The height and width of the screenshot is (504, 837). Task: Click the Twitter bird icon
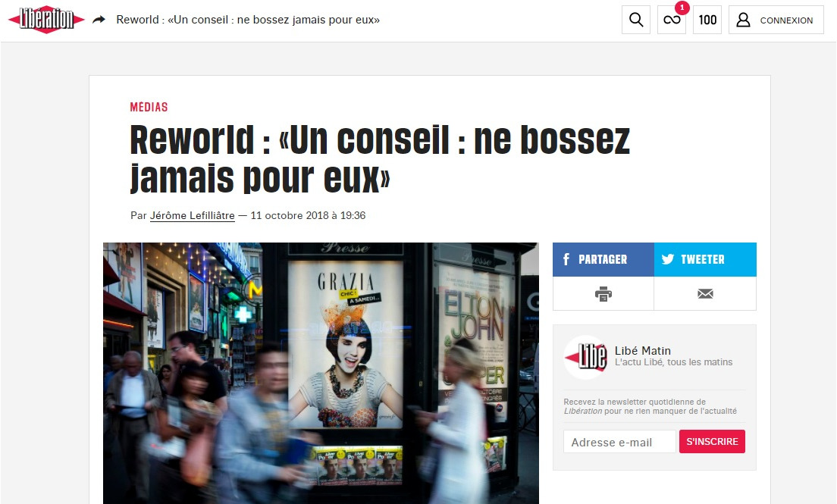pos(668,259)
